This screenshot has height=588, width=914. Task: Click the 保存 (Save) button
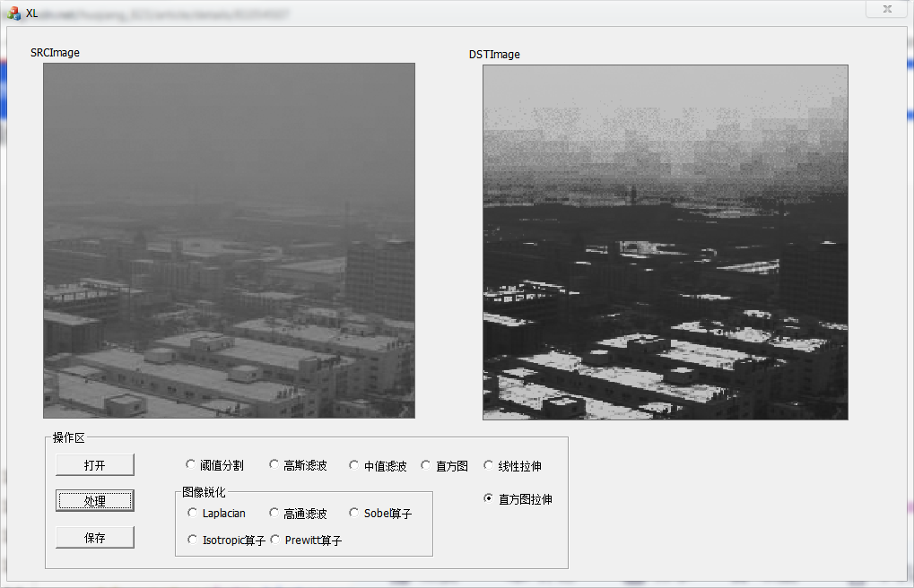click(95, 537)
